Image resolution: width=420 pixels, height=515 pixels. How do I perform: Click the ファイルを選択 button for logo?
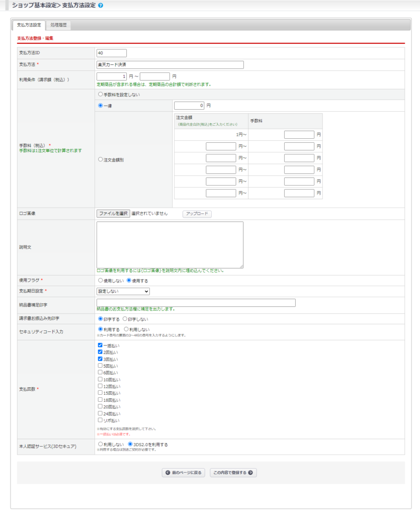click(x=113, y=214)
